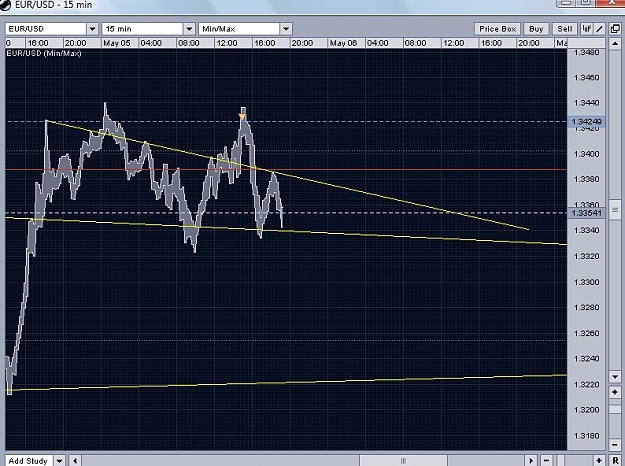
Task: Click the May 06 date label
Action: coord(343,43)
